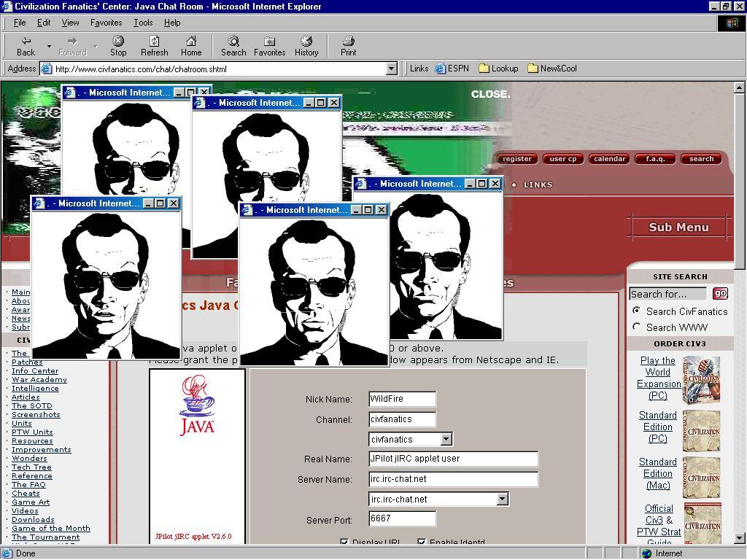Click the Server Name text field

[x=454, y=479]
